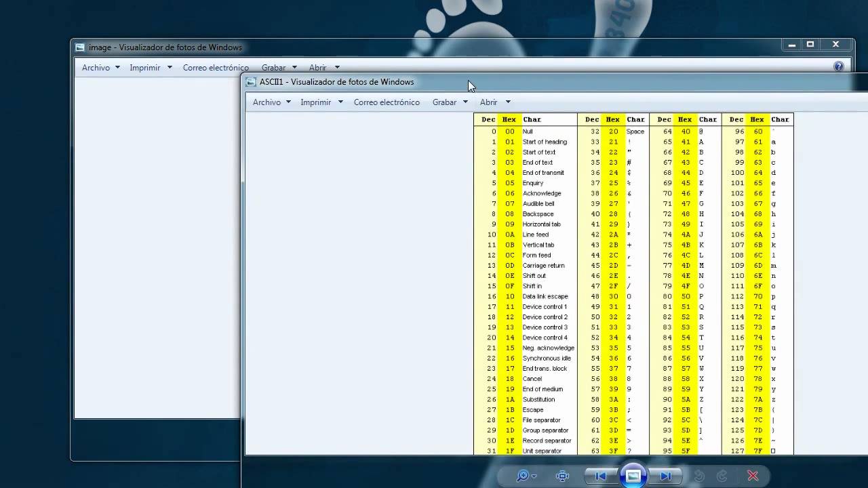Click the fit-to-window actual size icon

(x=562, y=476)
